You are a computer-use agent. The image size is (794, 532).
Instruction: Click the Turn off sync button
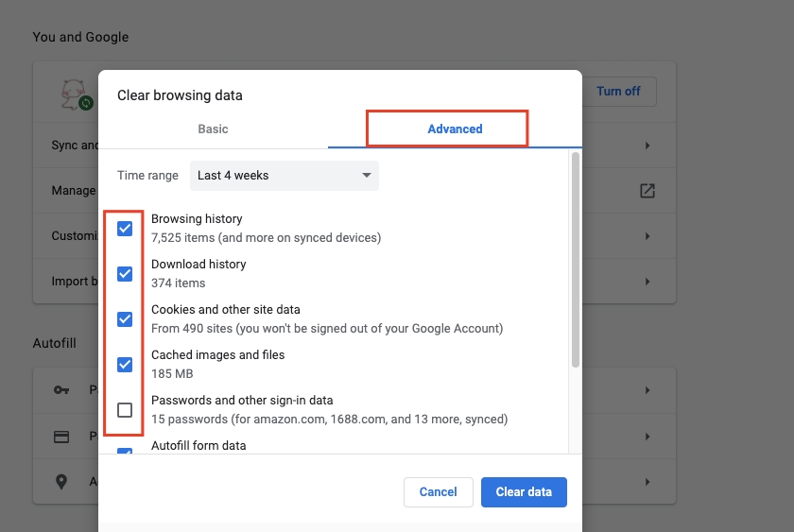[x=619, y=92]
